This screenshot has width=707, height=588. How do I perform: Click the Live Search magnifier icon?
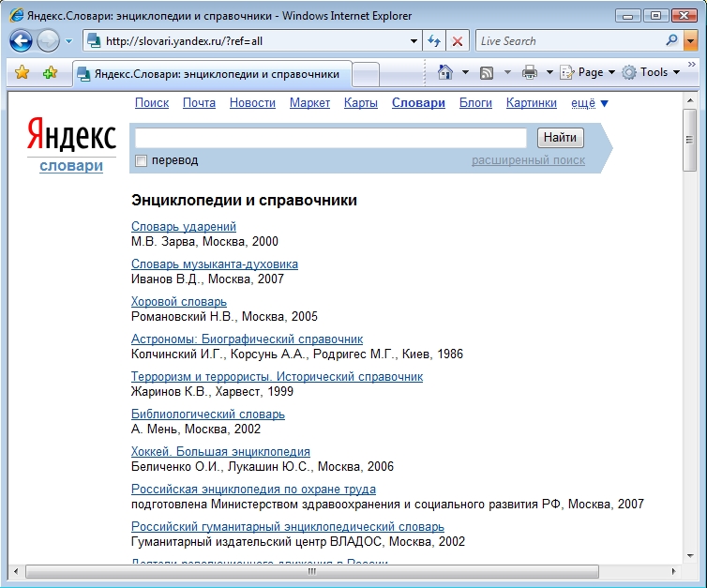[671, 40]
